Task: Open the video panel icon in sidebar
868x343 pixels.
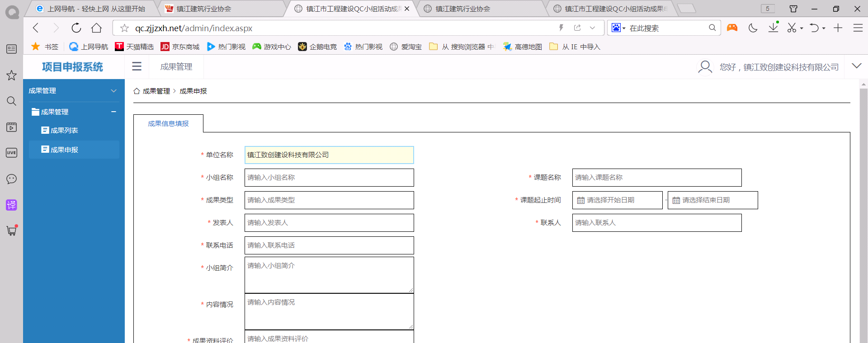Action: pyautogui.click(x=11, y=127)
